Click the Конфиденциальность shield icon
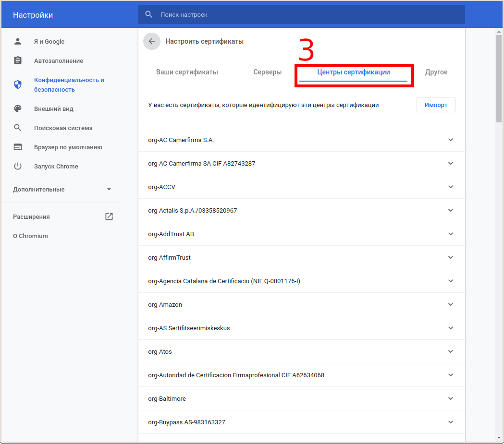Screen dimensions: 504x444 point(18,84)
